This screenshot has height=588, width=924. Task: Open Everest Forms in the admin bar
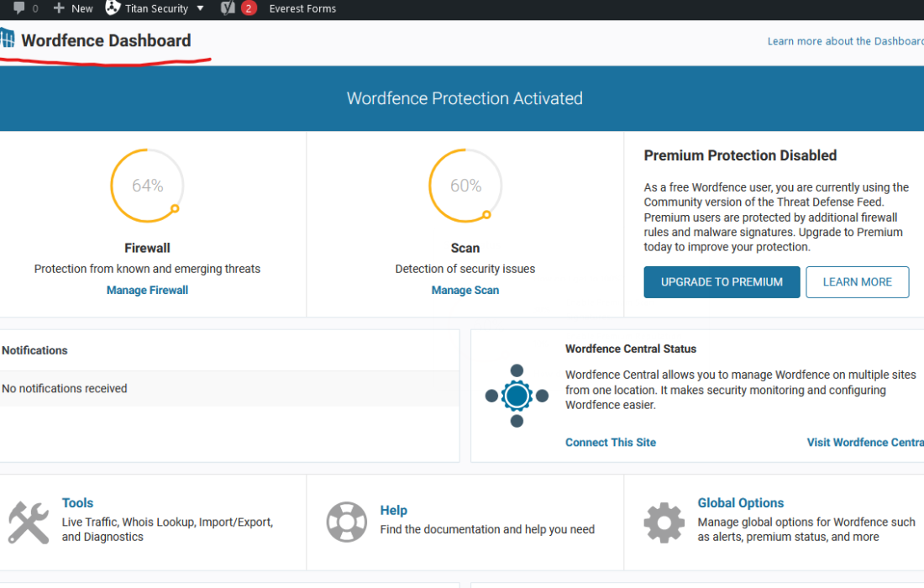[x=302, y=9]
